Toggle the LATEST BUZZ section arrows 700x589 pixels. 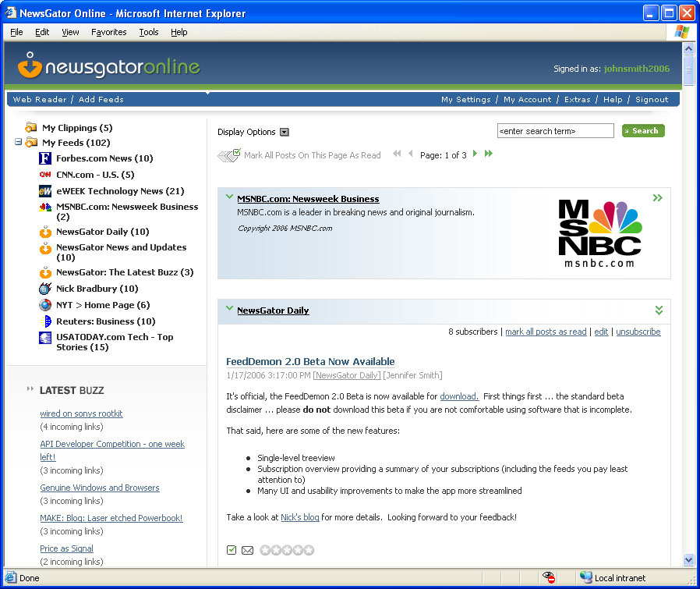point(30,389)
